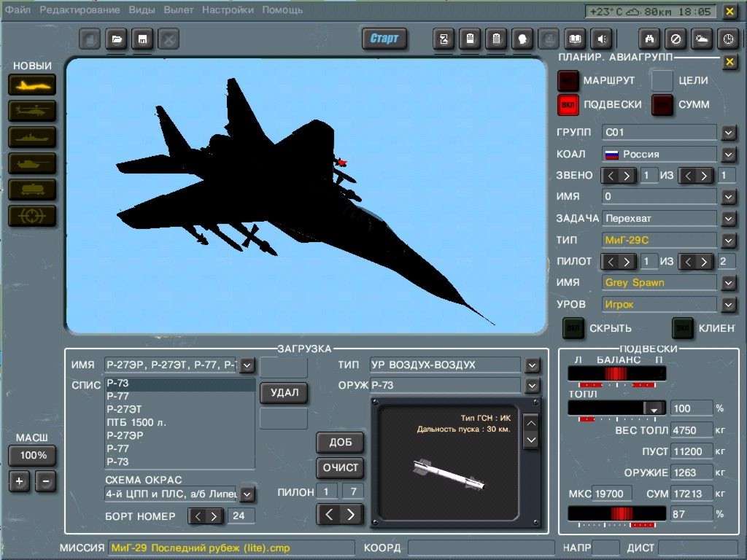Image resolution: width=747 pixels, height=560 pixels.
Task: Open the encyclopedia book icon
Action: coord(575,39)
